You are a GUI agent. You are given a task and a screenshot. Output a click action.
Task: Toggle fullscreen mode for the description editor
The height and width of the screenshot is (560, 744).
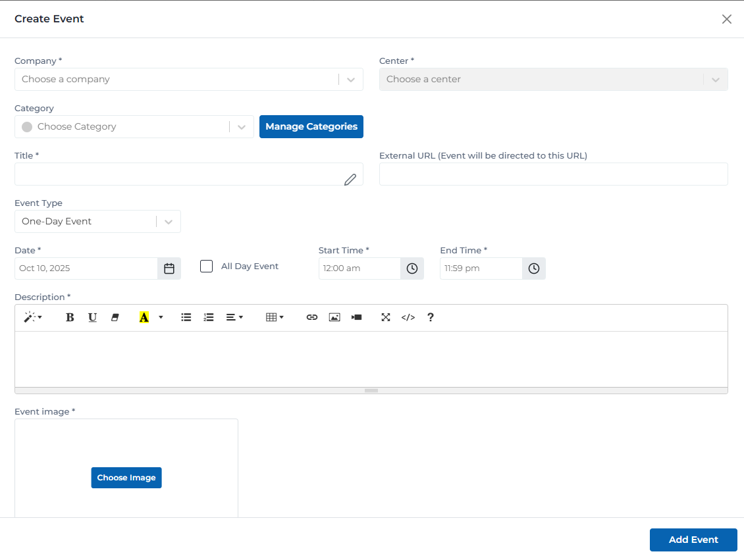[x=386, y=317]
